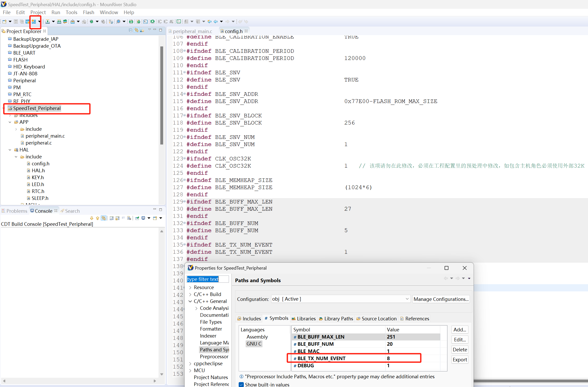Click the Build project toolbar icon
The width and height of the screenshot is (588, 387).
coord(47,22)
